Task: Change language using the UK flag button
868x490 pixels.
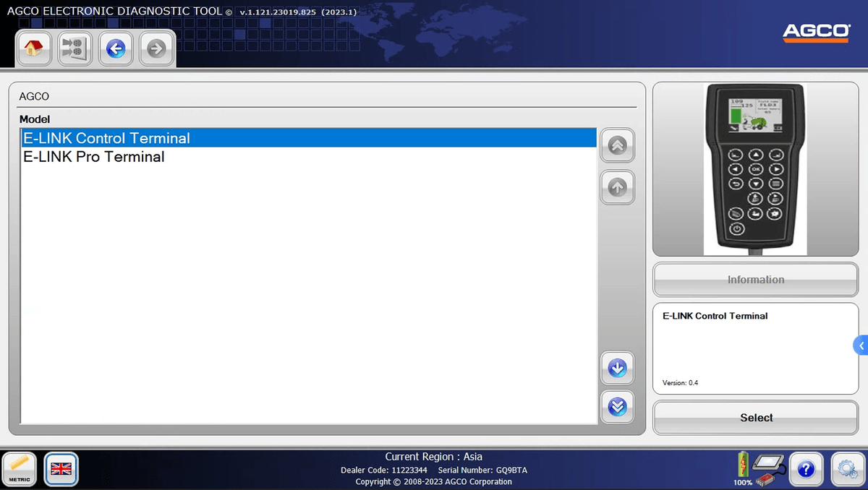Action: point(61,469)
